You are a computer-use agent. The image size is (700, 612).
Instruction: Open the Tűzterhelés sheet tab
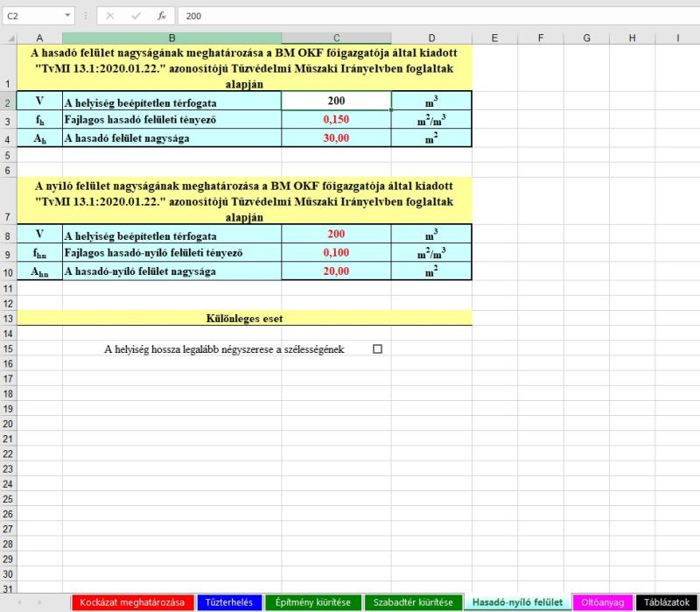(229, 602)
